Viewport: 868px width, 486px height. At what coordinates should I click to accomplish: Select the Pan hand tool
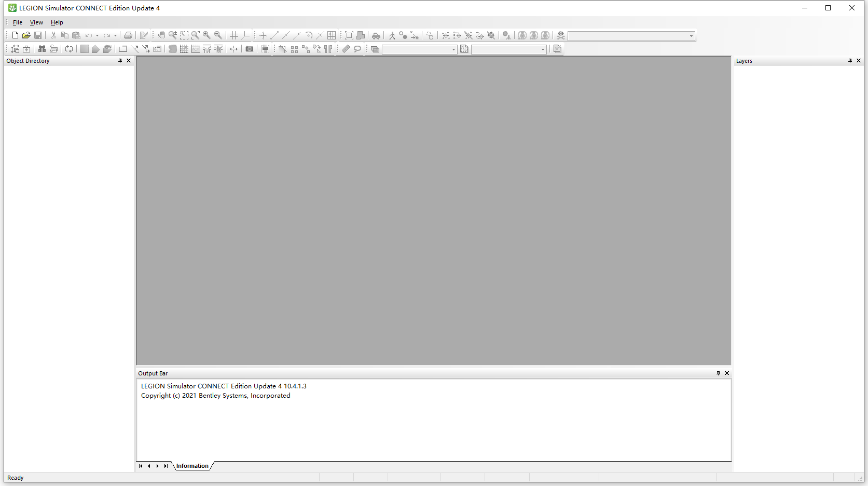161,35
